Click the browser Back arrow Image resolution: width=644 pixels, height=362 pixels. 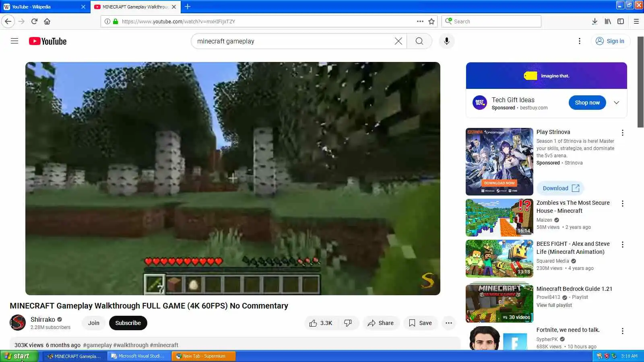tap(8, 21)
